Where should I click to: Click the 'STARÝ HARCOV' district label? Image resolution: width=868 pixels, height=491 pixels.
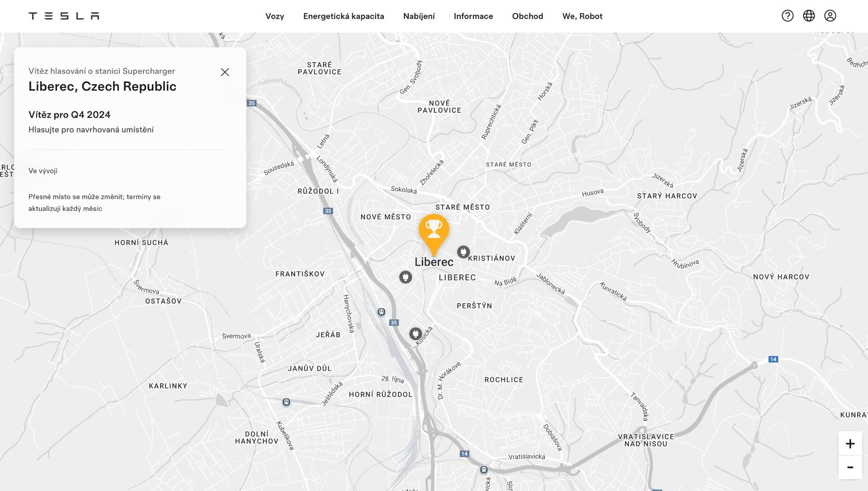tap(667, 196)
